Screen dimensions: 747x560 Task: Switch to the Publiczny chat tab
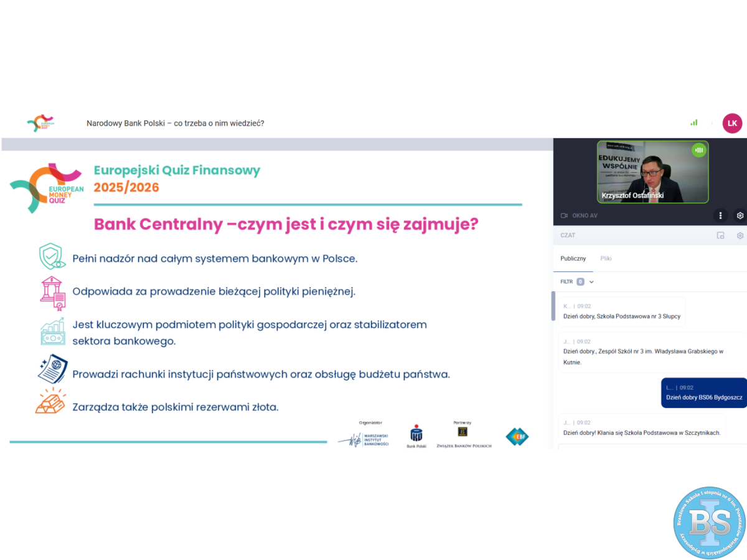coord(573,258)
